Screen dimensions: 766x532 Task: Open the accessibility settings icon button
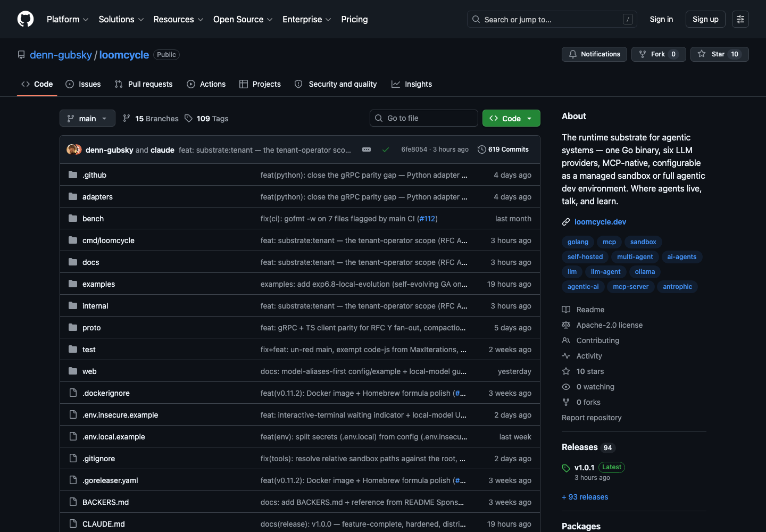(x=740, y=19)
